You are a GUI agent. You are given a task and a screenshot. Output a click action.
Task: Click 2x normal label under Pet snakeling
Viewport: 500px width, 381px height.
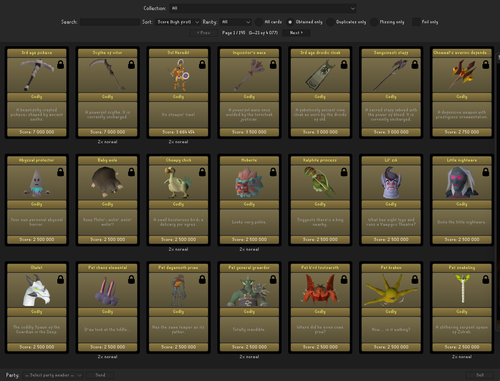(x=462, y=357)
